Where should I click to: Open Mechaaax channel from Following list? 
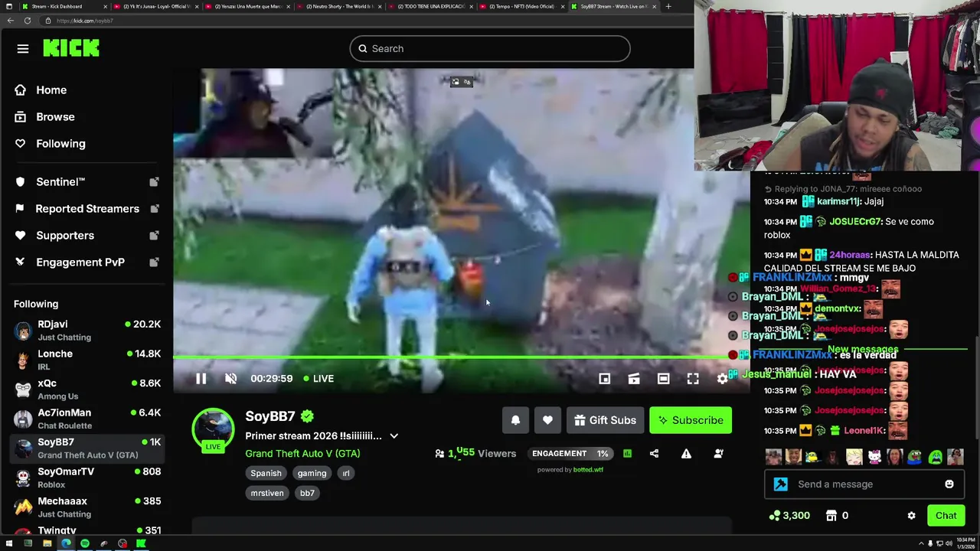tap(87, 507)
